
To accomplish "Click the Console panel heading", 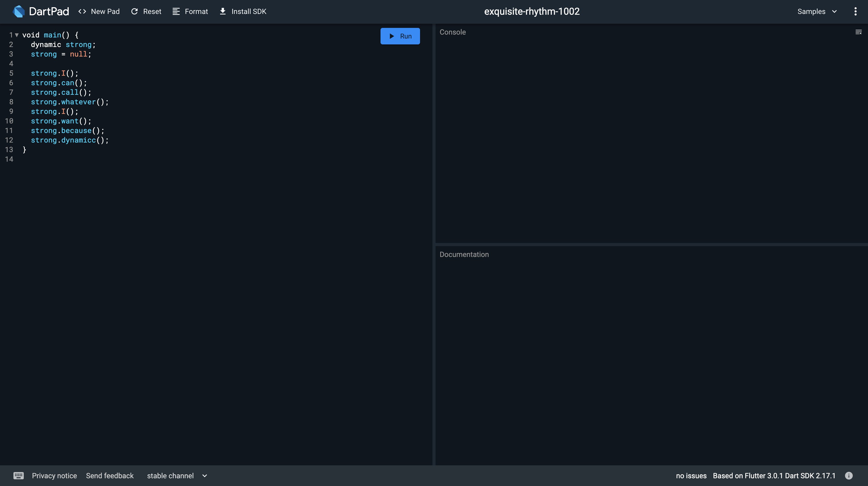I will (453, 32).
